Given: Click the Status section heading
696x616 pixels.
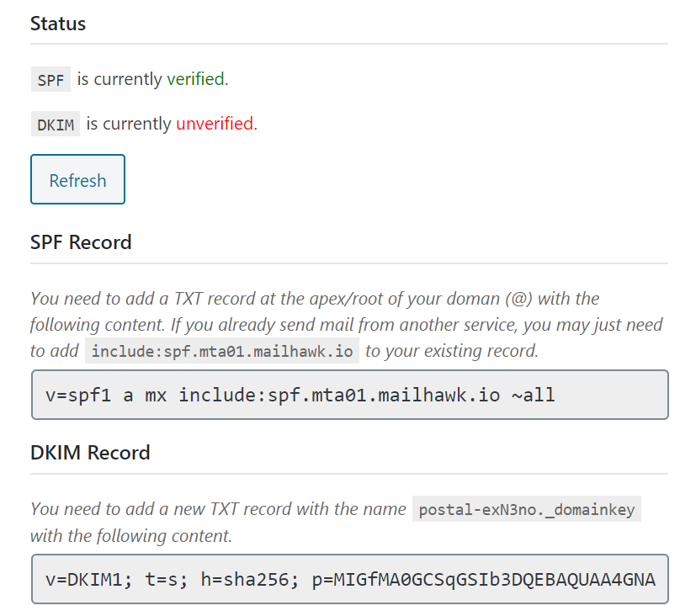Looking at the screenshot, I should pyautogui.click(x=58, y=24).
